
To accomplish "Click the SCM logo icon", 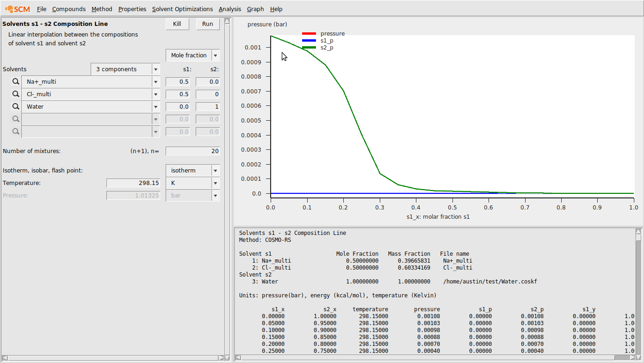I will [18, 9].
